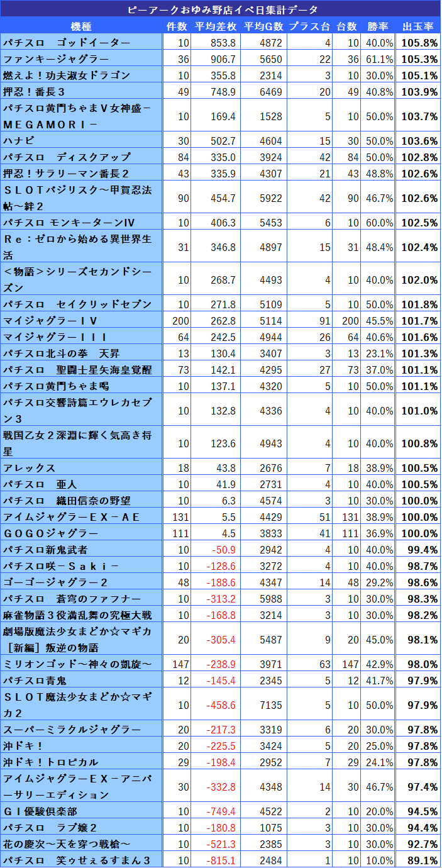Select the 沖ドキ！トロピカル machine name
The image size is (442, 868).
(x=50, y=762)
